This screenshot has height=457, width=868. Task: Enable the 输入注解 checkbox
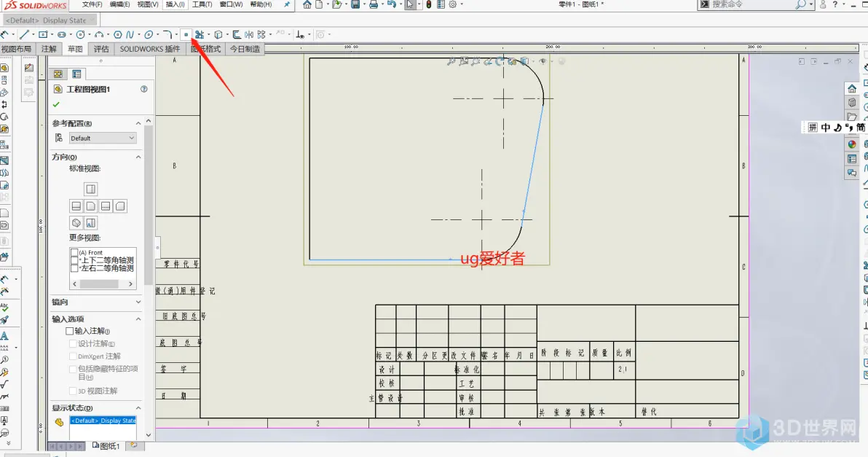point(69,331)
